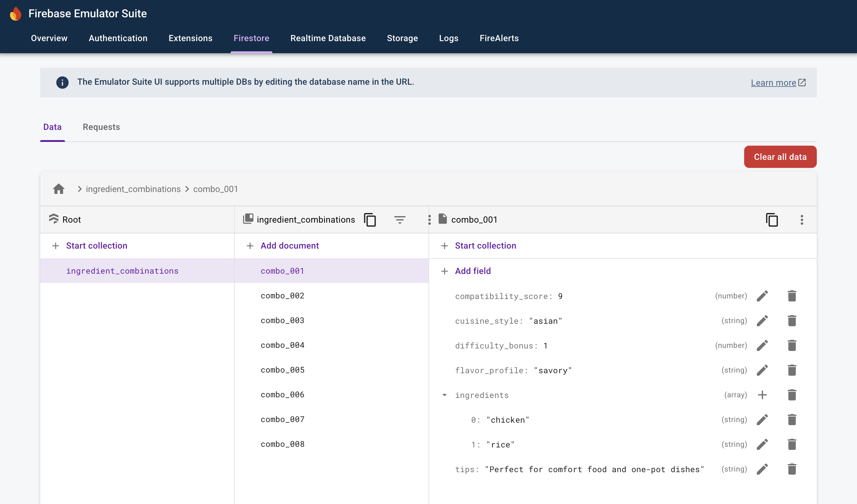The image size is (857, 504).
Task: Edit the flavor_profile field
Action: point(762,370)
